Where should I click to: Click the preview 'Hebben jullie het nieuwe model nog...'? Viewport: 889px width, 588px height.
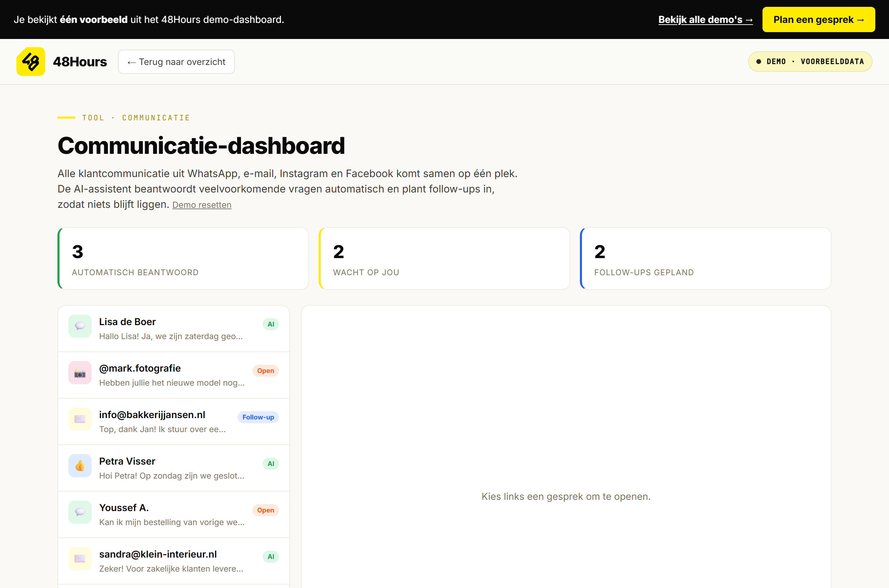(172, 383)
